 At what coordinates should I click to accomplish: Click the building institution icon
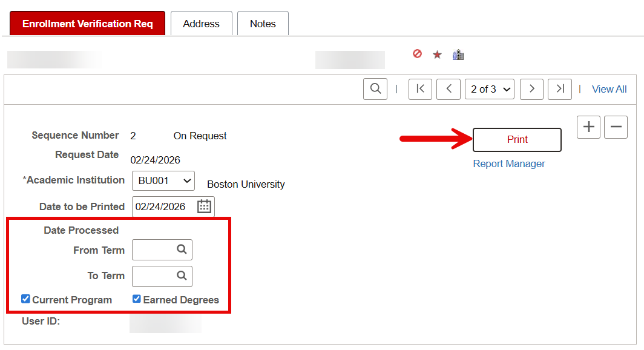point(458,54)
